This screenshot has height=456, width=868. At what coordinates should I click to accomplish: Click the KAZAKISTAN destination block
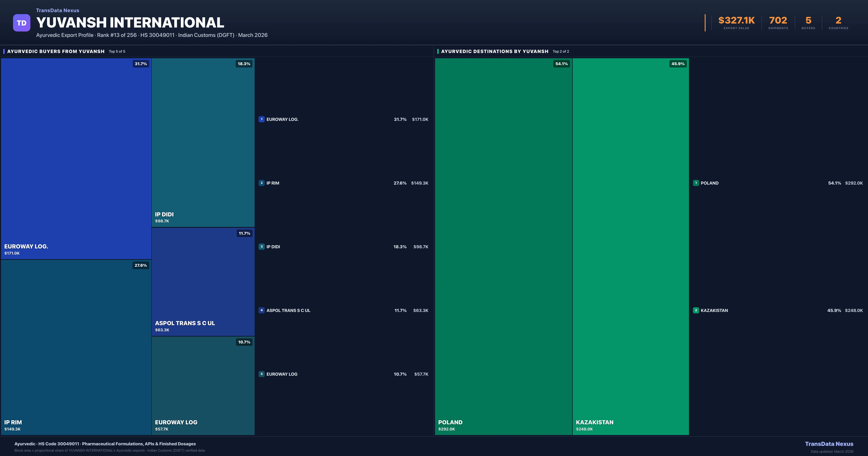(630, 246)
